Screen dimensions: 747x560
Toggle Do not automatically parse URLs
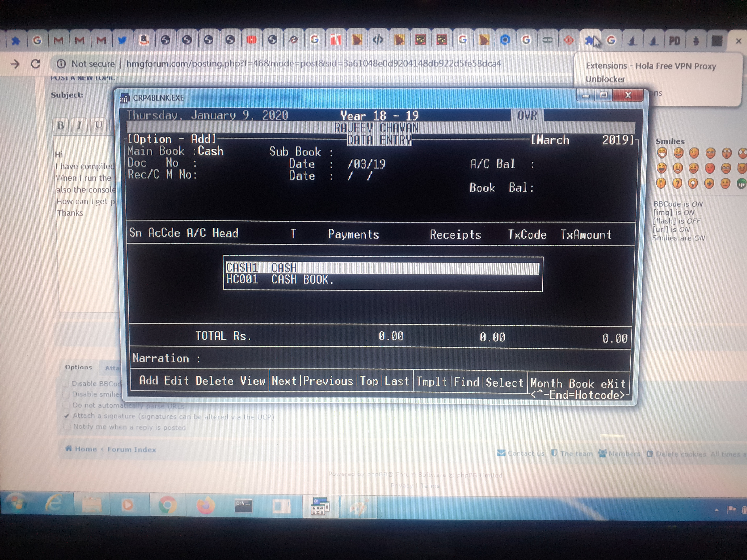coord(66,405)
